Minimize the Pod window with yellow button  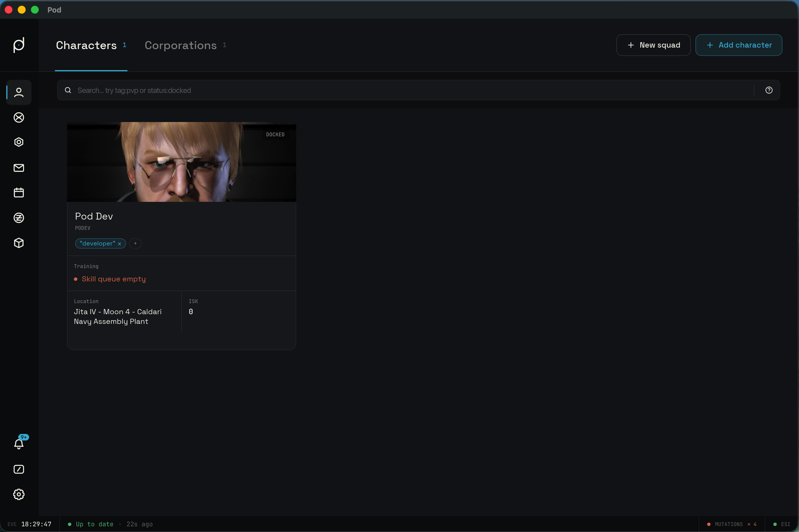(22, 10)
